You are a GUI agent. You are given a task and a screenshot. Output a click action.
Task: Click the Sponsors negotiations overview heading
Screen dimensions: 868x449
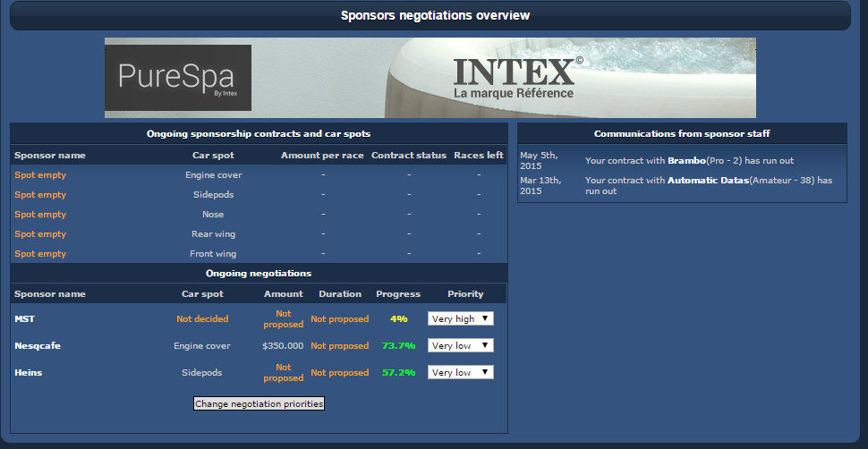pyautogui.click(x=435, y=15)
